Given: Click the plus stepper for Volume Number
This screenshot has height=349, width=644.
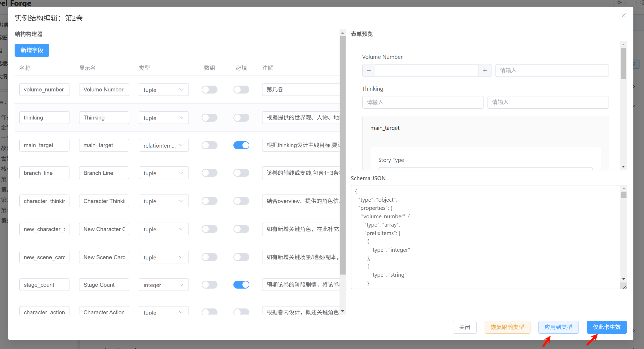Looking at the screenshot, I should point(485,70).
